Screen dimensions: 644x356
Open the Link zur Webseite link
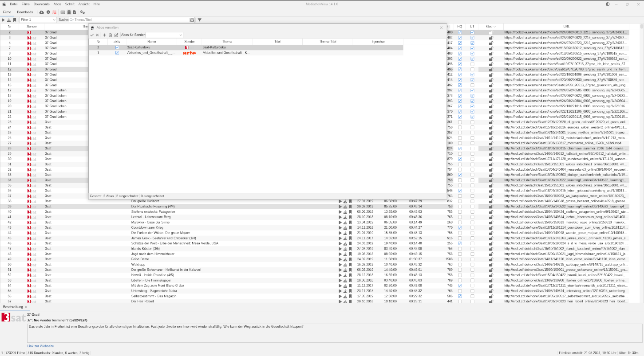pos(40,346)
